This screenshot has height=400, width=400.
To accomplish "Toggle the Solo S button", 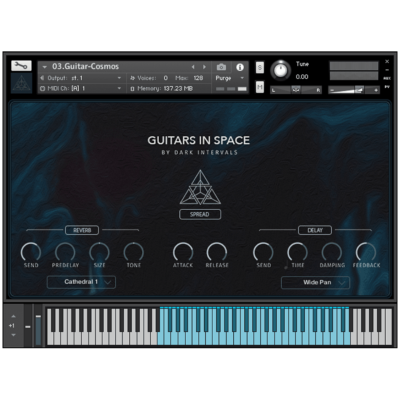I will (x=260, y=67).
